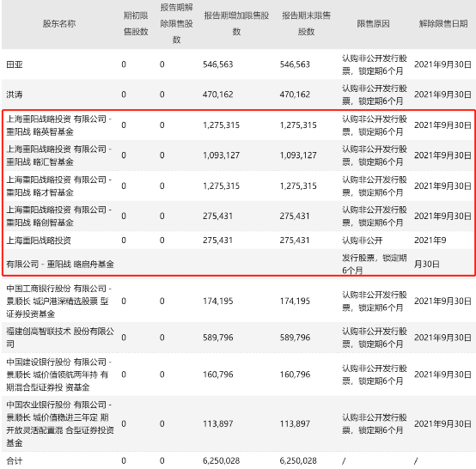
Task: Click the 报告期增加限售股数 column header
Action: pos(236,24)
